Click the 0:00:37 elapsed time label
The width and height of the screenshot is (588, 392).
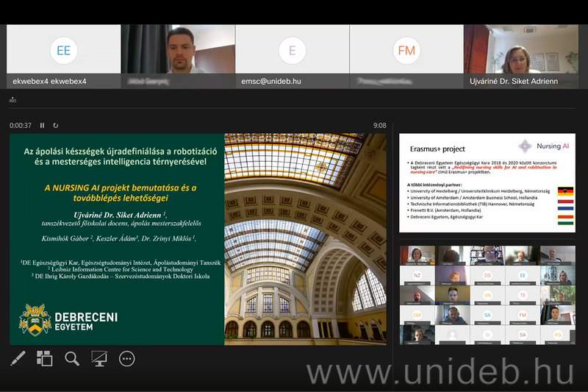[x=21, y=126]
